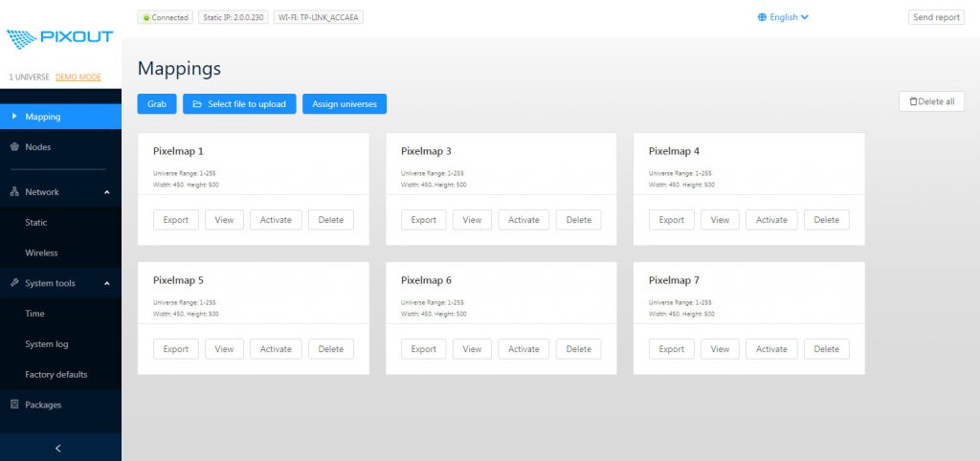The image size is (980, 461).
Task: Click the 1 UNIVERSE label
Action: pos(29,77)
